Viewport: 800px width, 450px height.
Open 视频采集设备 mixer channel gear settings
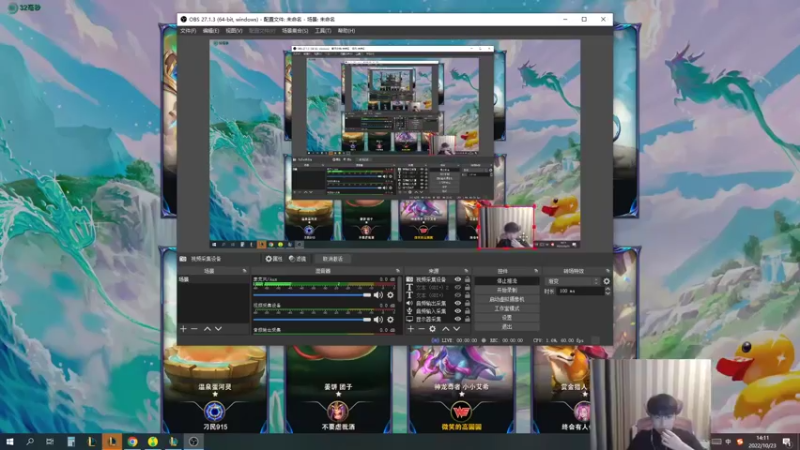390,319
